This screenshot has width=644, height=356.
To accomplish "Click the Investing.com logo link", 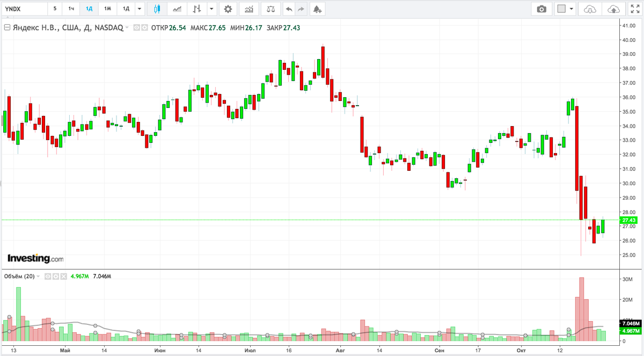I will (x=35, y=258).
